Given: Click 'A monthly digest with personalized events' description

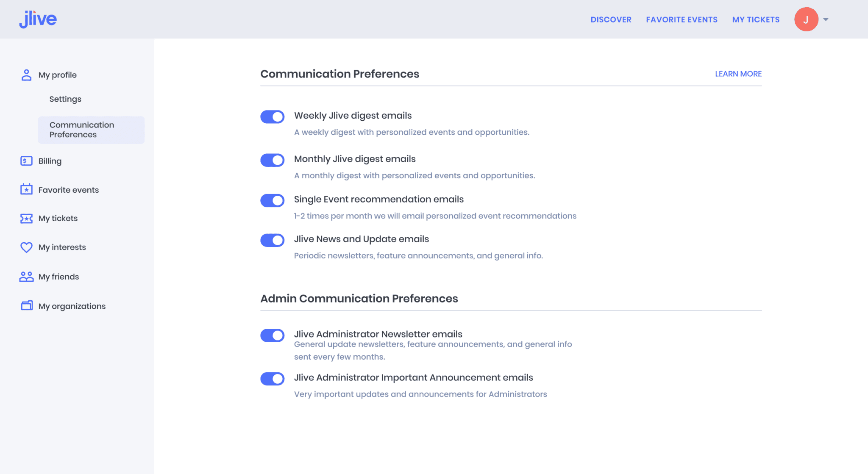Looking at the screenshot, I should tap(415, 175).
